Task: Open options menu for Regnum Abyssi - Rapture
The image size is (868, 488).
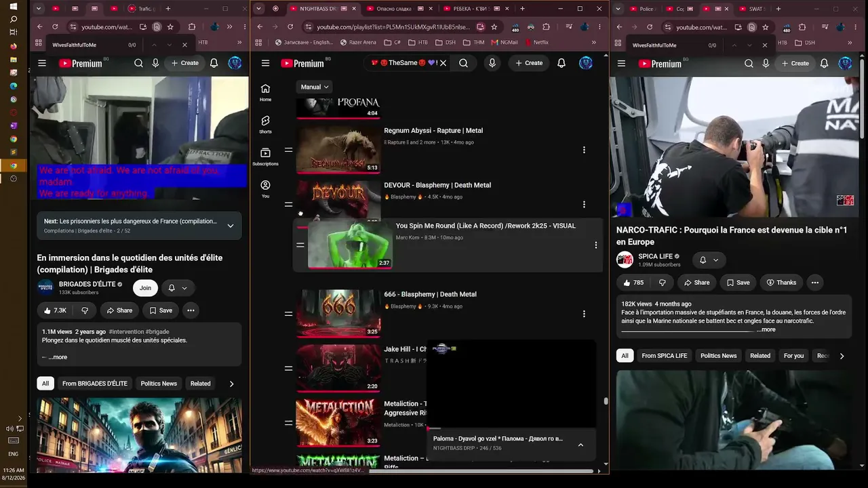Action: [x=584, y=150]
